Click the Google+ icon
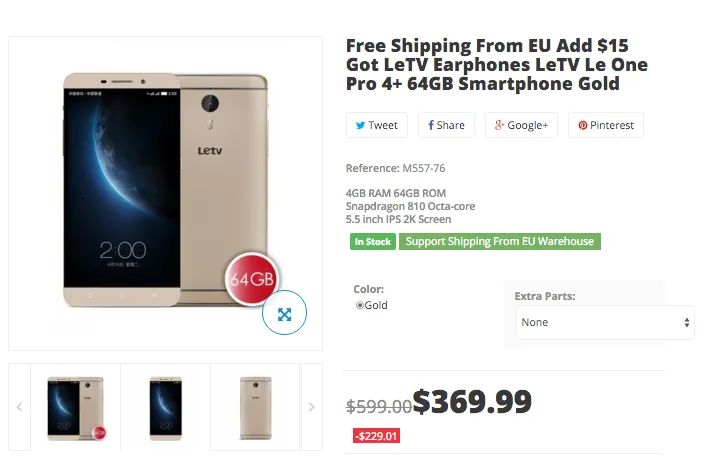The image size is (717, 466). coord(498,126)
